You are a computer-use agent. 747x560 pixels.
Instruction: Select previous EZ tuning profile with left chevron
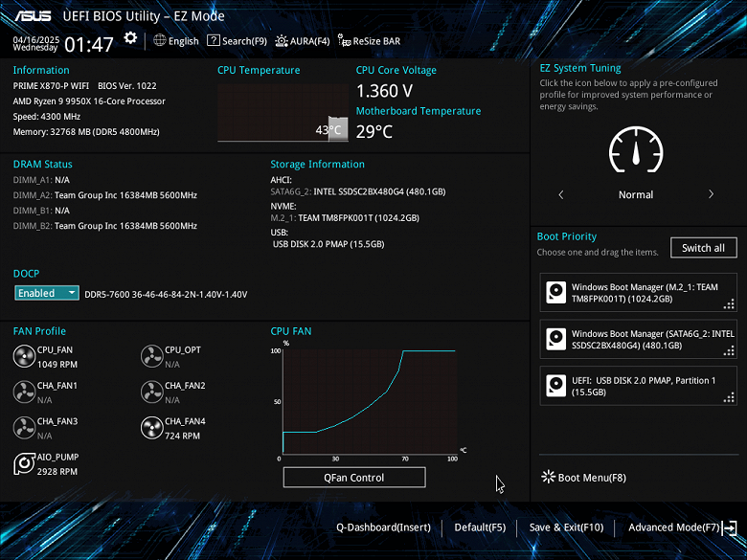(561, 194)
